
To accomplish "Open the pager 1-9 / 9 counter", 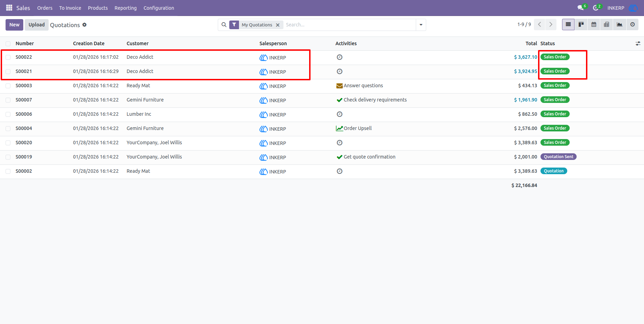I will coord(524,25).
